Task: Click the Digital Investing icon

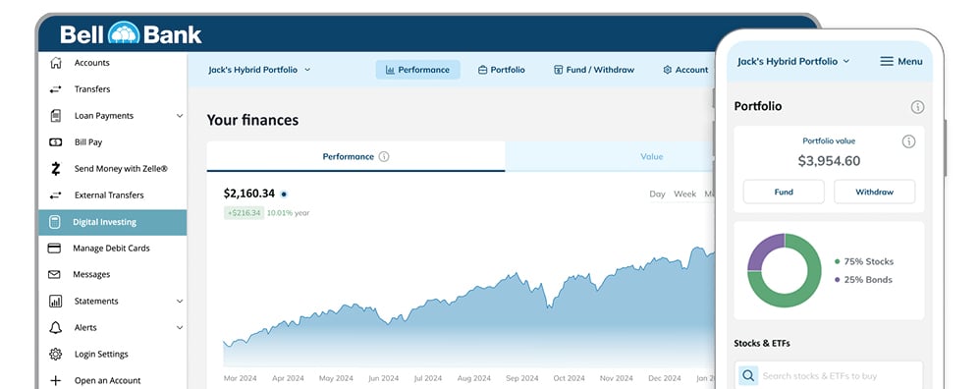Action: (55, 222)
